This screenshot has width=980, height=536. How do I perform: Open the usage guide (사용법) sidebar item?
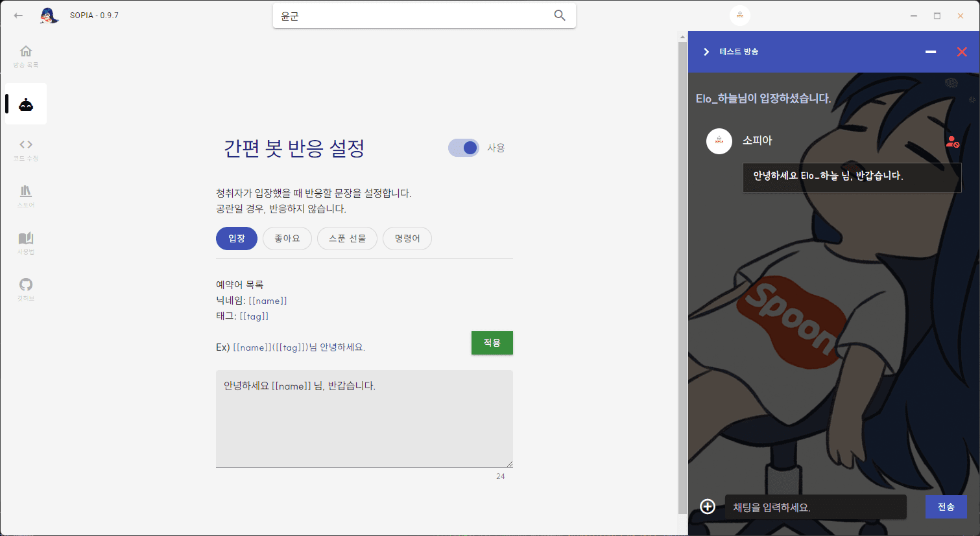(x=26, y=243)
